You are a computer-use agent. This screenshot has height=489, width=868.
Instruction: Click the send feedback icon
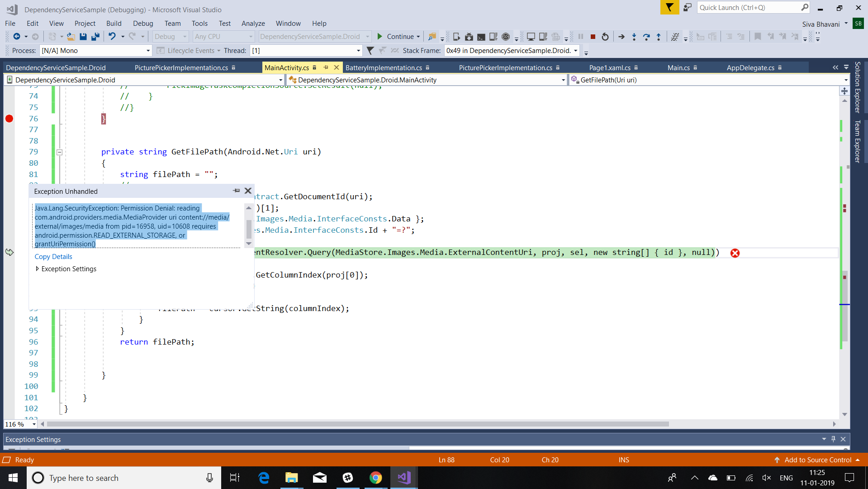(688, 7)
